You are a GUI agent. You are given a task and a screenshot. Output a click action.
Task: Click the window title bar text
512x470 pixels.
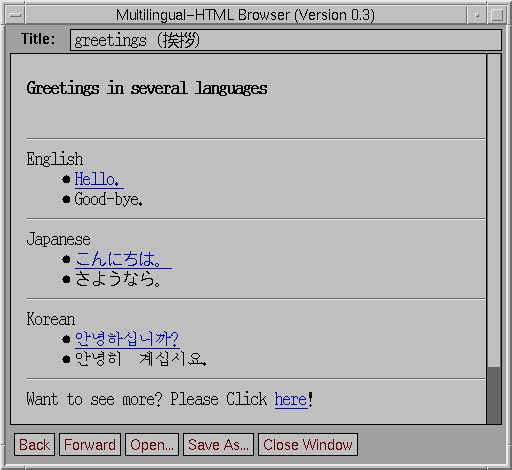(x=245, y=15)
